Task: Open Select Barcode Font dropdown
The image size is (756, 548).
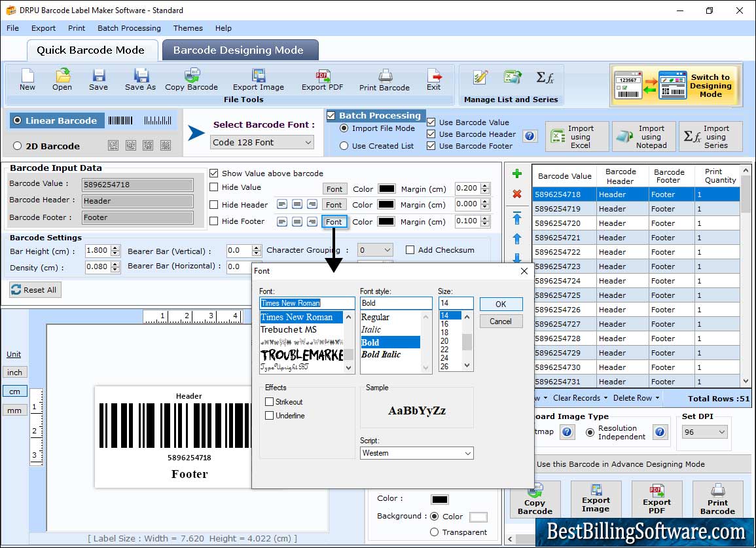Action: click(x=262, y=142)
